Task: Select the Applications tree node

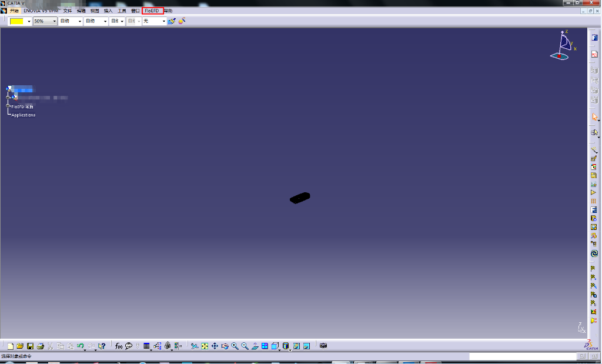Action: click(x=24, y=115)
